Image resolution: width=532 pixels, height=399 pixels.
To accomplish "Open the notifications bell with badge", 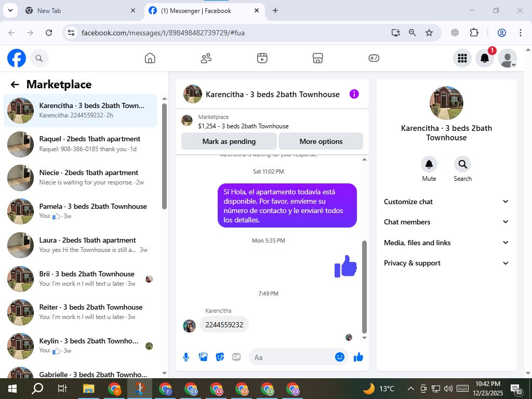I will pyautogui.click(x=485, y=58).
